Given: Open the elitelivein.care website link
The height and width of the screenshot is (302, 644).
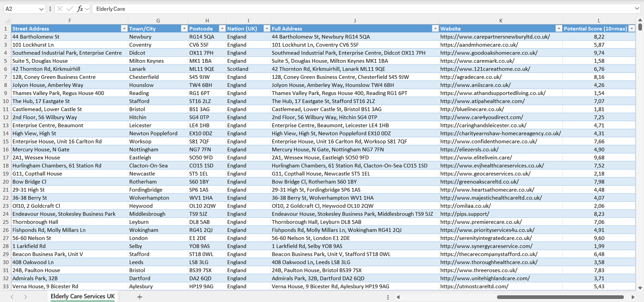Looking at the screenshot, I should [476, 158].
